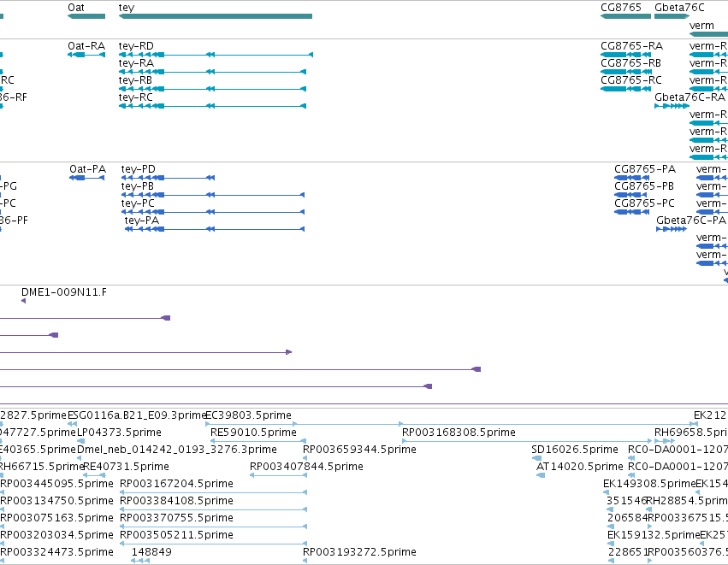Select the Gbeta76C-RA transcript label
Screen dimensions: 728x565
(x=690, y=97)
